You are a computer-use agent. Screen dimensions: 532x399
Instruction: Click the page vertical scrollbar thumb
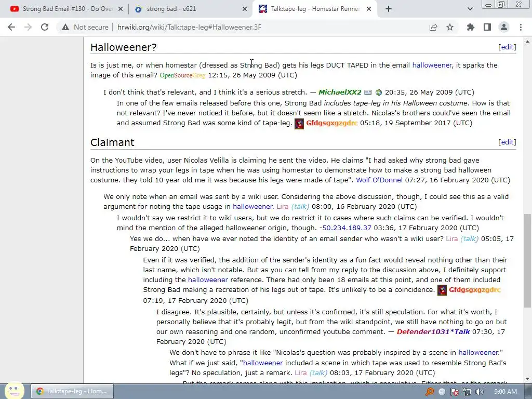point(527,261)
